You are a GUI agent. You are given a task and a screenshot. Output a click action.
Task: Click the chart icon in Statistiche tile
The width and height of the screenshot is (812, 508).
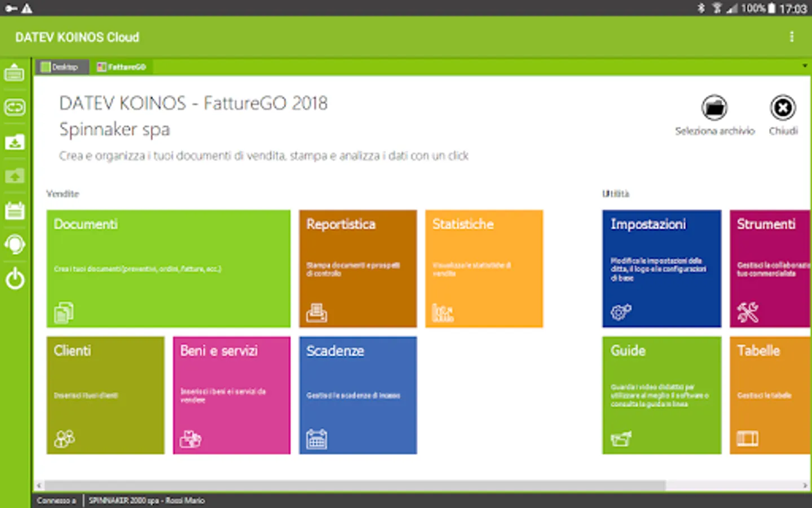[x=443, y=313]
